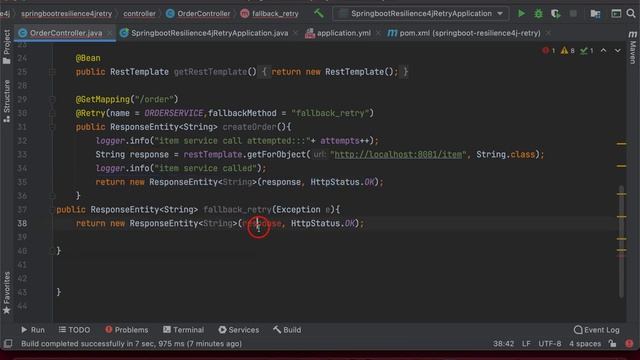Open the Problems tool window
The width and height of the screenshot is (640, 360).
pyautogui.click(x=127, y=329)
